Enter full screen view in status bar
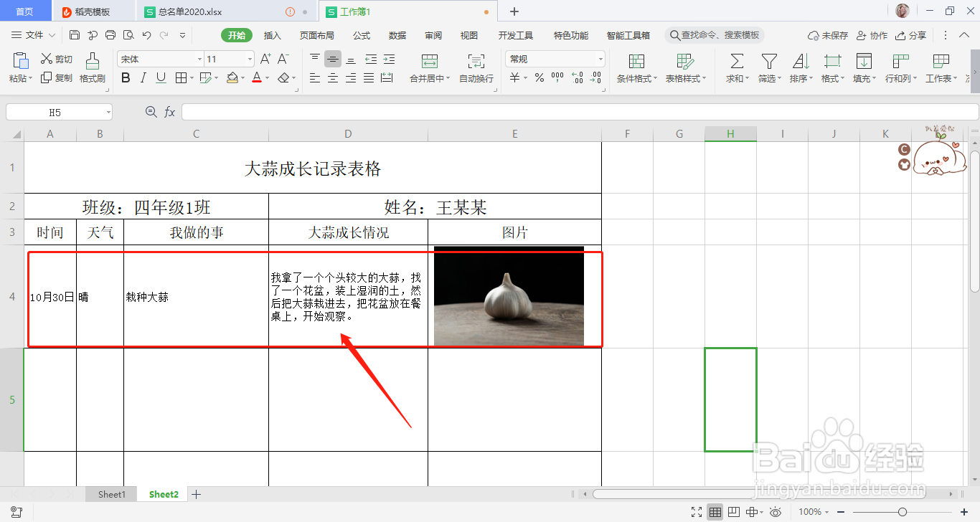Viewport: 980px width, 522px height. click(696, 512)
